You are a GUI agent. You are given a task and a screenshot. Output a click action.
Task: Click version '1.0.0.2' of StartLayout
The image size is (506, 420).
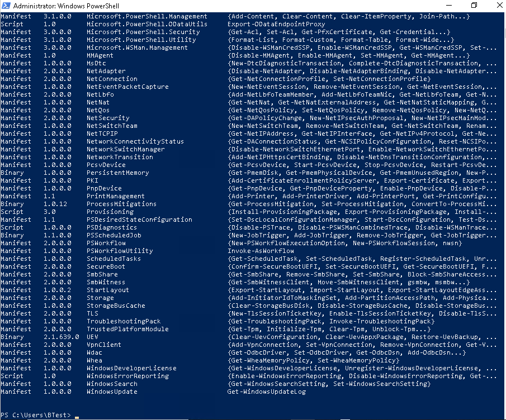pos(58,290)
